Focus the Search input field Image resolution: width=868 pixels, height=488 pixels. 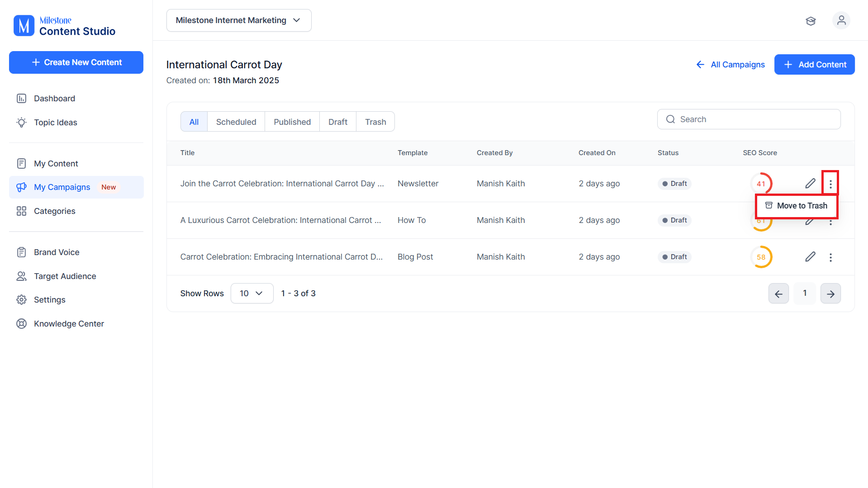[x=749, y=119]
